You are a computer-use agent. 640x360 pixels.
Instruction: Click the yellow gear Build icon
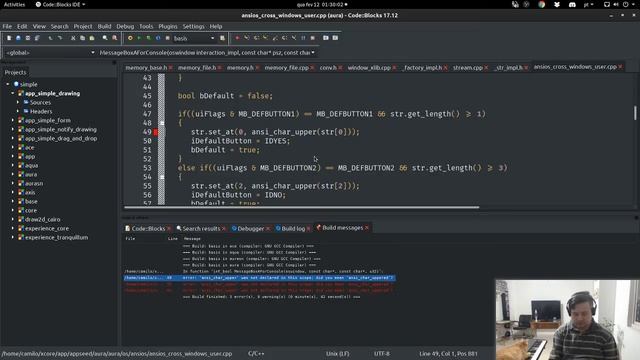(x=130, y=38)
